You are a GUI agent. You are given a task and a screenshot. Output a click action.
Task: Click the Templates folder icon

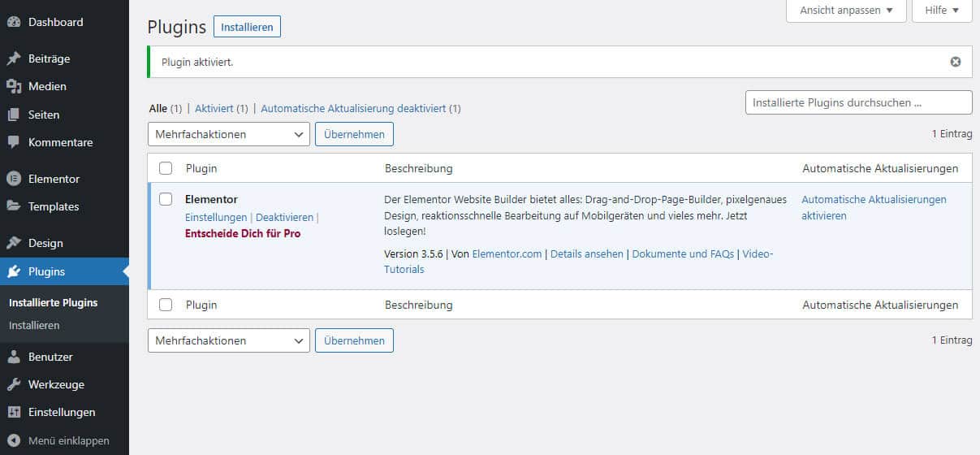tap(14, 206)
